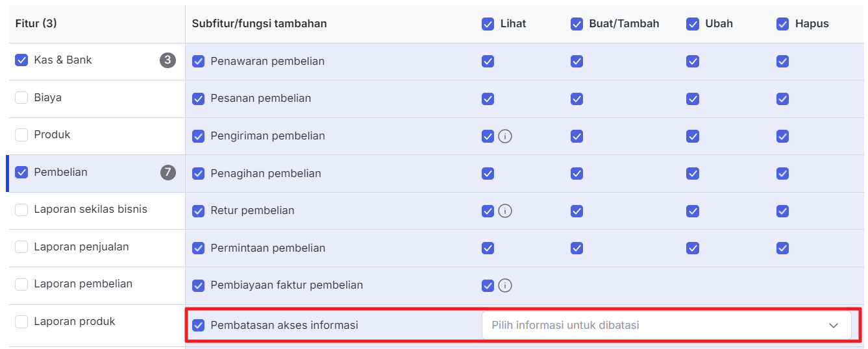Click info icon beside Pengiriman pembelian
The height and width of the screenshot is (349, 868).
coord(505,136)
